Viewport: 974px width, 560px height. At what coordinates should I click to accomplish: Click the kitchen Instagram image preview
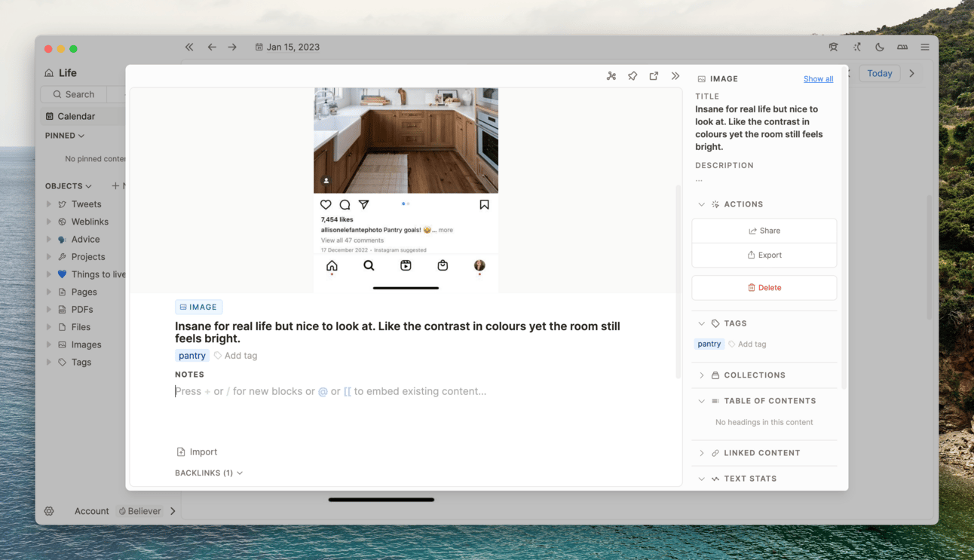(406, 189)
